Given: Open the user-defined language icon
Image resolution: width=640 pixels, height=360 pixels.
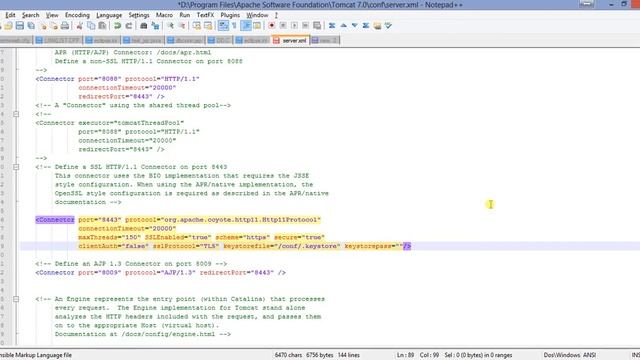Looking at the screenshot, I should pos(257,26).
